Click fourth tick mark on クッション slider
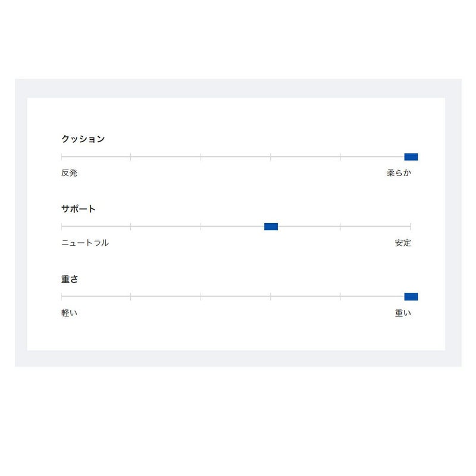 coord(271,157)
